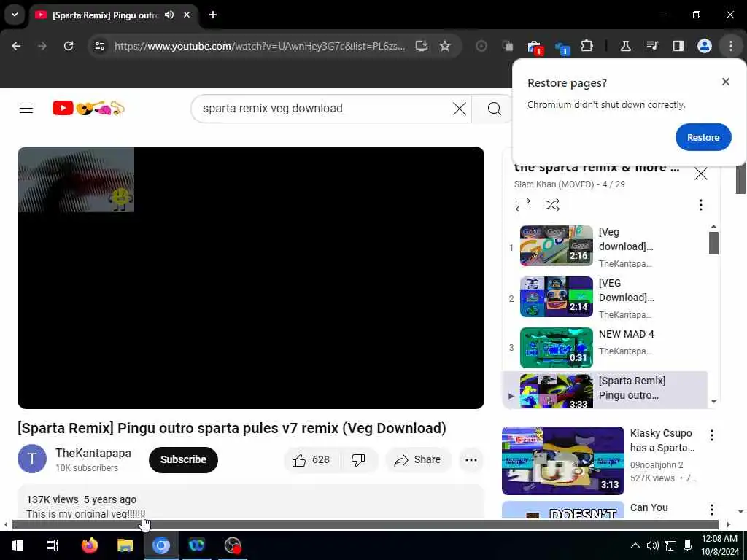The height and width of the screenshot is (560, 747).
Task: Open tab search dropdown arrow
Action: pos(15,15)
